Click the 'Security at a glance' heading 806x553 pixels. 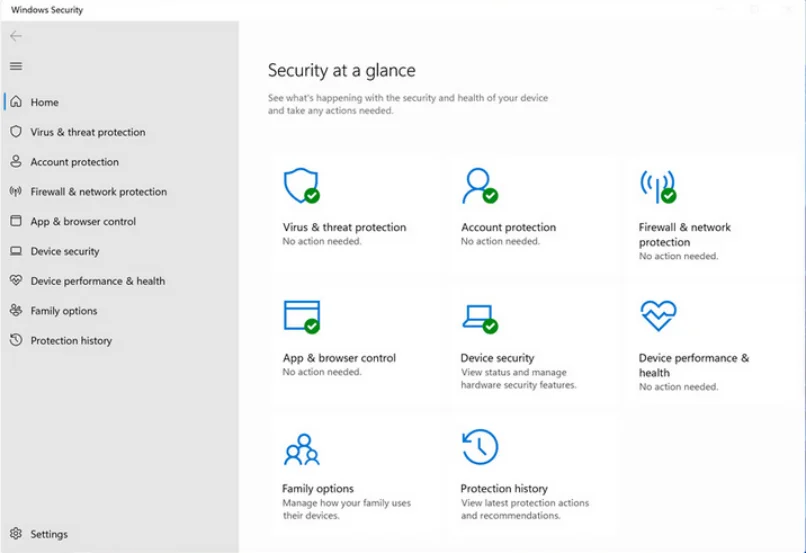click(342, 70)
